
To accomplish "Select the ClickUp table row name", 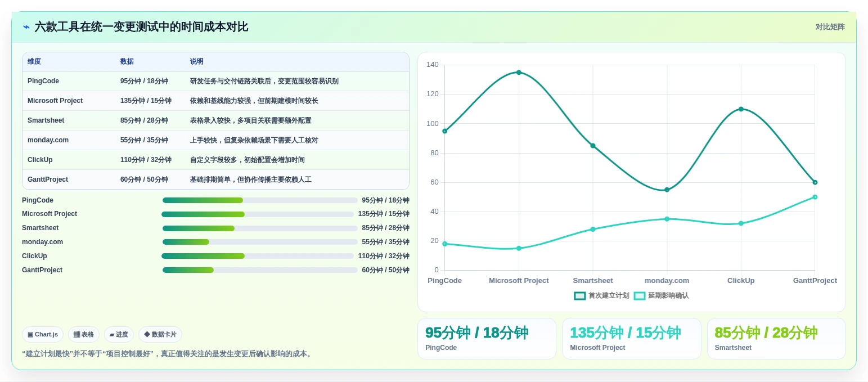I will click(40, 160).
